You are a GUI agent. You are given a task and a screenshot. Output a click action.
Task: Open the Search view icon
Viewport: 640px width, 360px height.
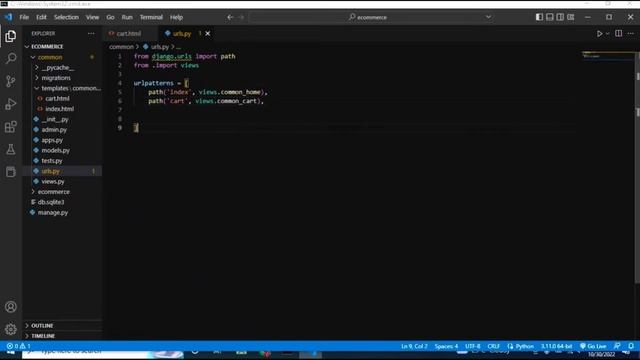[11, 58]
